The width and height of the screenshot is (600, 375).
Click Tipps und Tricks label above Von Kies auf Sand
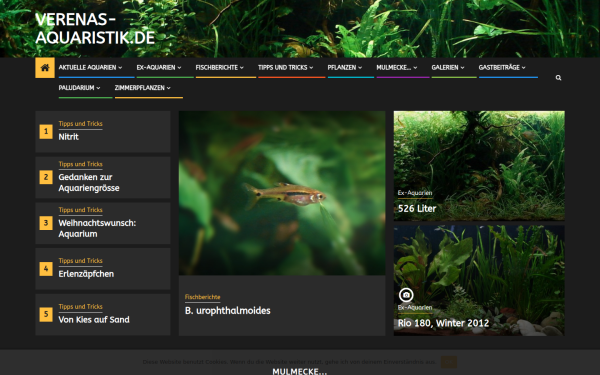pos(80,307)
